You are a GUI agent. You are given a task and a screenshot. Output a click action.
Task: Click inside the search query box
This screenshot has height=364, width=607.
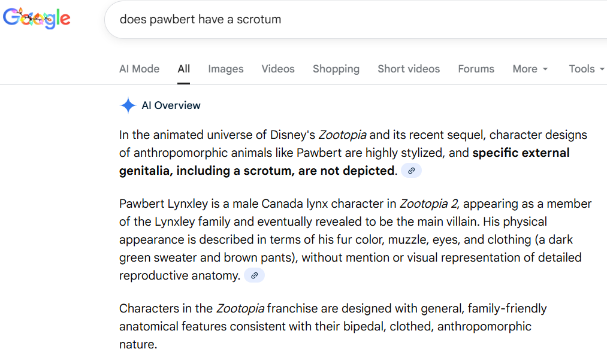pos(355,19)
